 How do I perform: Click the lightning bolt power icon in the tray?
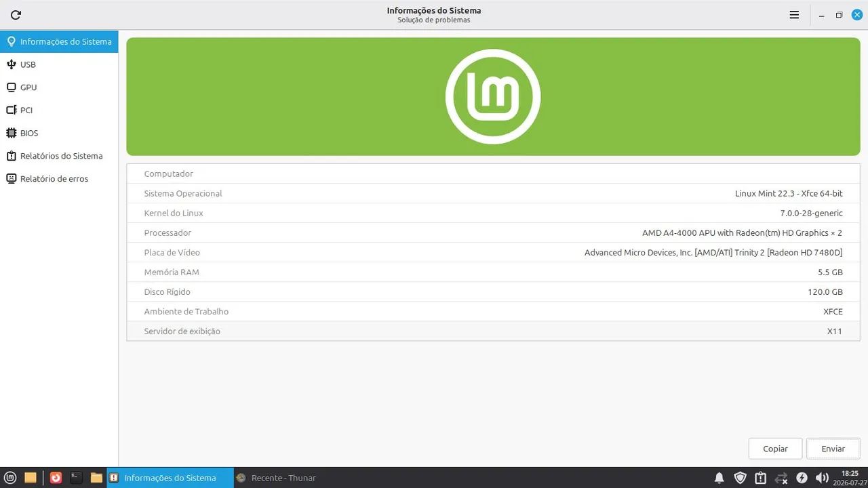point(802,478)
